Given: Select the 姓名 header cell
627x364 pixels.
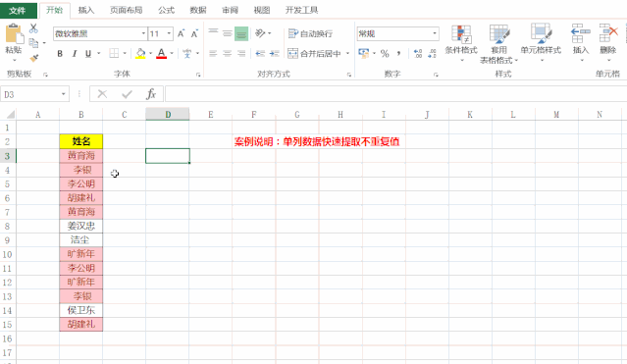Looking at the screenshot, I should pyautogui.click(x=81, y=141).
